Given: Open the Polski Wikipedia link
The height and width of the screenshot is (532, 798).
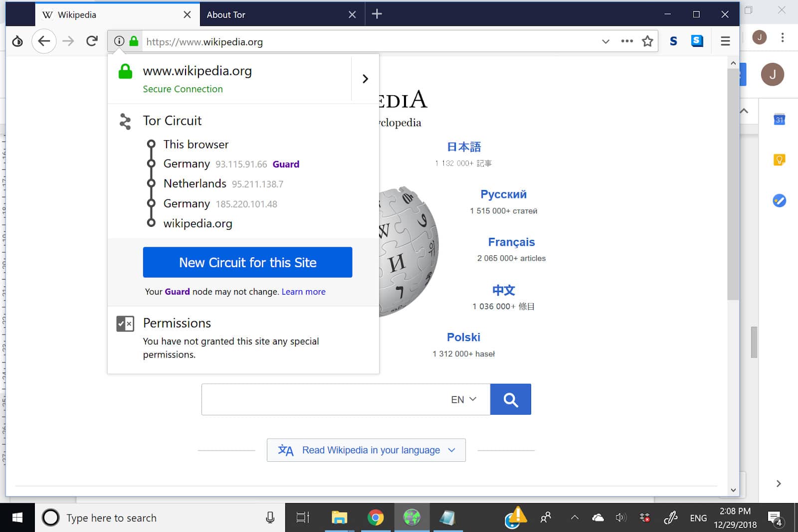Looking at the screenshot, I should tap(463, 338).
